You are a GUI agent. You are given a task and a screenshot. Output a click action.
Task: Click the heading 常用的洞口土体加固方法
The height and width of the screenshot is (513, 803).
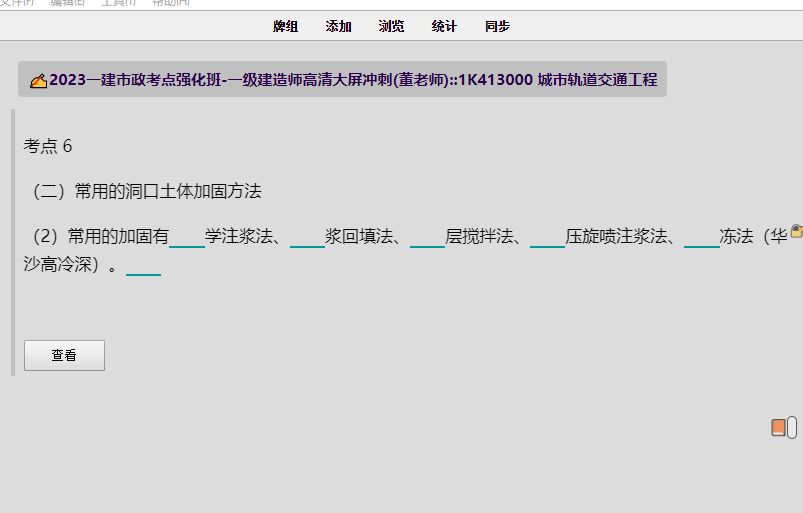[x=168, y=191]
